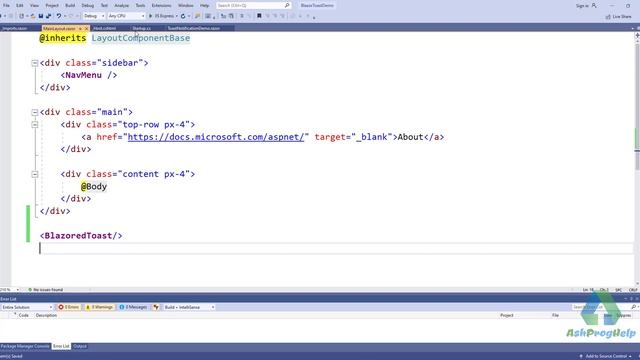Open the Debug configuration dropdown
This screenshot has height=360, width=640.
tap(94, 16)
